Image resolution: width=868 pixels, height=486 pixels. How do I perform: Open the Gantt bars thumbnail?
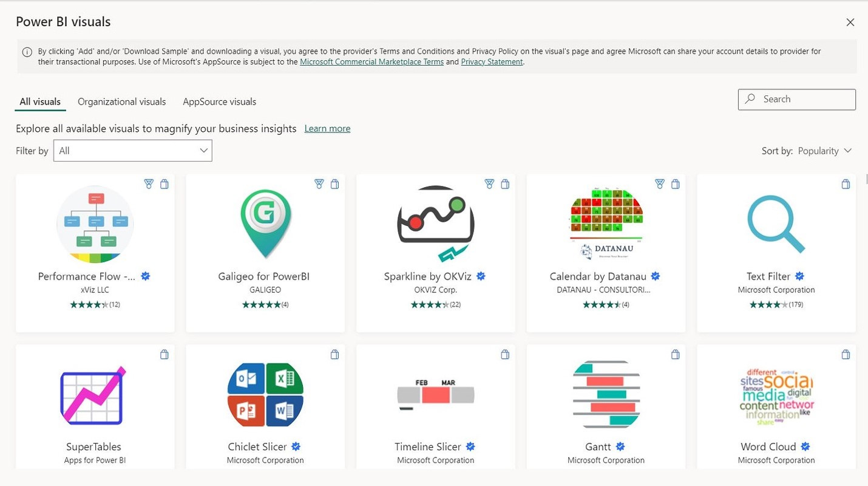[606, 394]
